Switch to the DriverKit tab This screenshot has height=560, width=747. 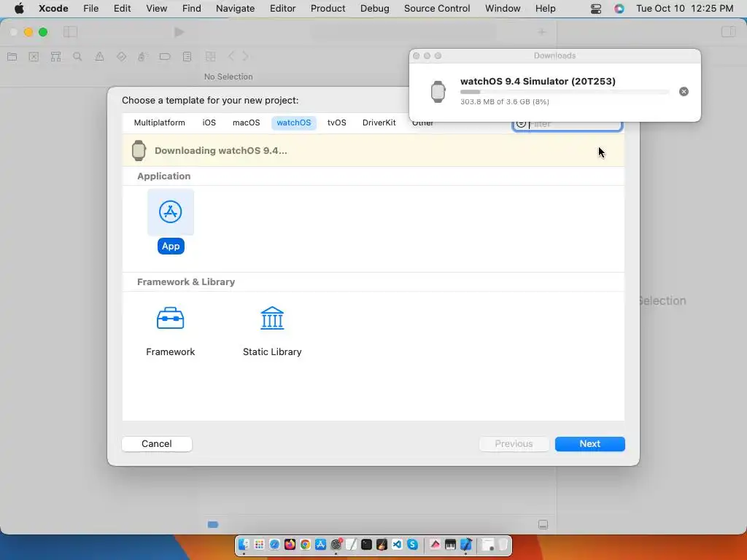[x=379, y=122]
